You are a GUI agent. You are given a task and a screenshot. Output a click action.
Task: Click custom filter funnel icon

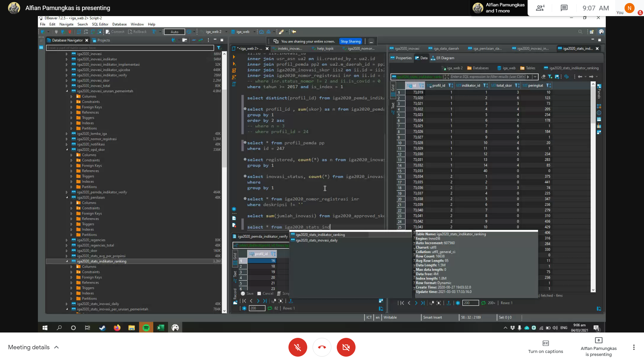tap(550, 77)
